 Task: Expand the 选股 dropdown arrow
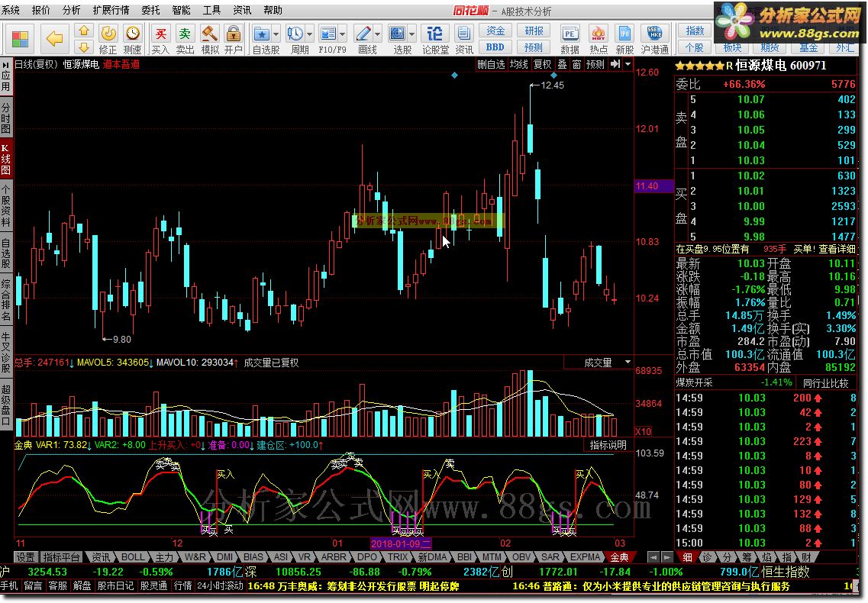[x=411, y=34]
